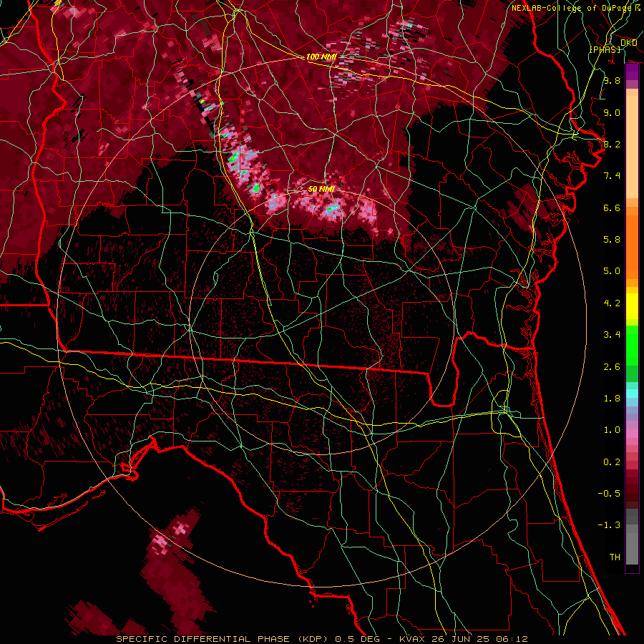Select the 8.2 value on the color scale
Screen dimensions: 644x644
pyautogui.click(x=612, y=144)
